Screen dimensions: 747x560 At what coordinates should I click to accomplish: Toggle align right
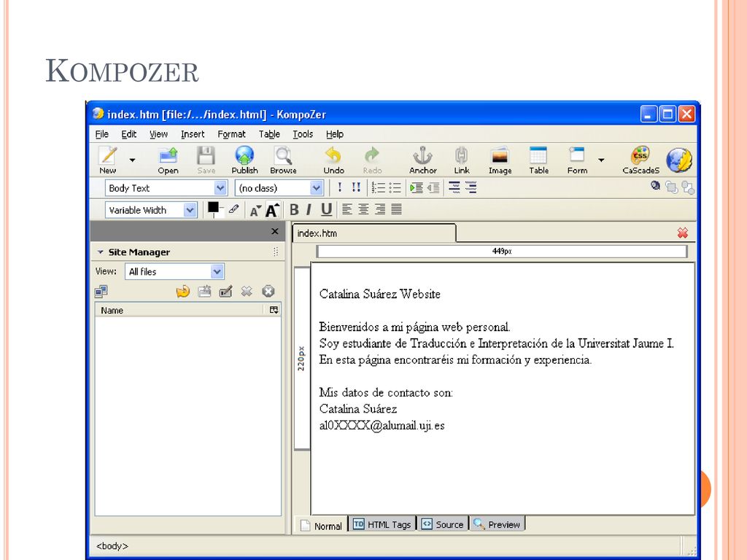[379, 209]
